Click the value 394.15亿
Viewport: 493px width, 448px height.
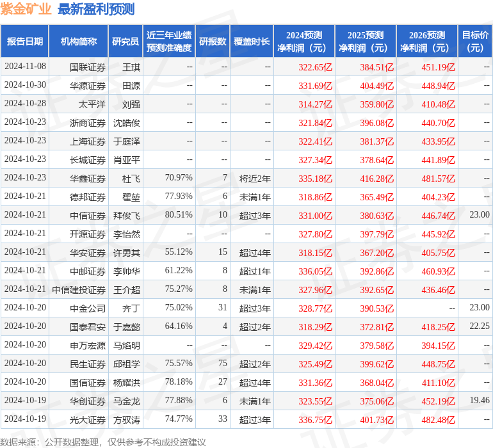click(x=439, y=346)
